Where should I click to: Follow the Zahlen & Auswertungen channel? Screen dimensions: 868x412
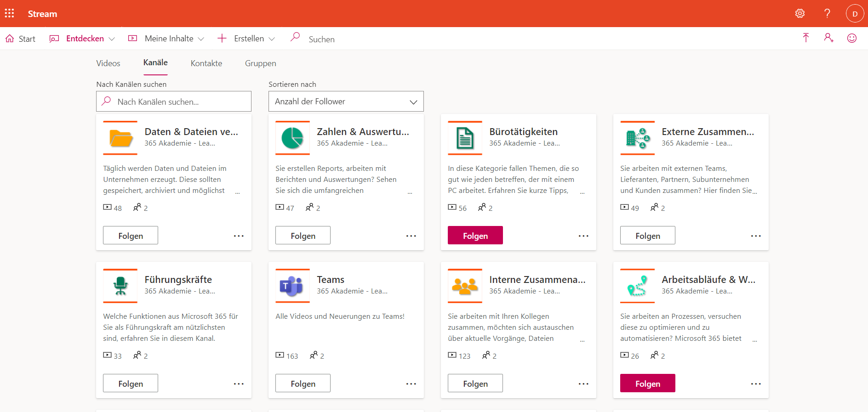tap(303, 235)
